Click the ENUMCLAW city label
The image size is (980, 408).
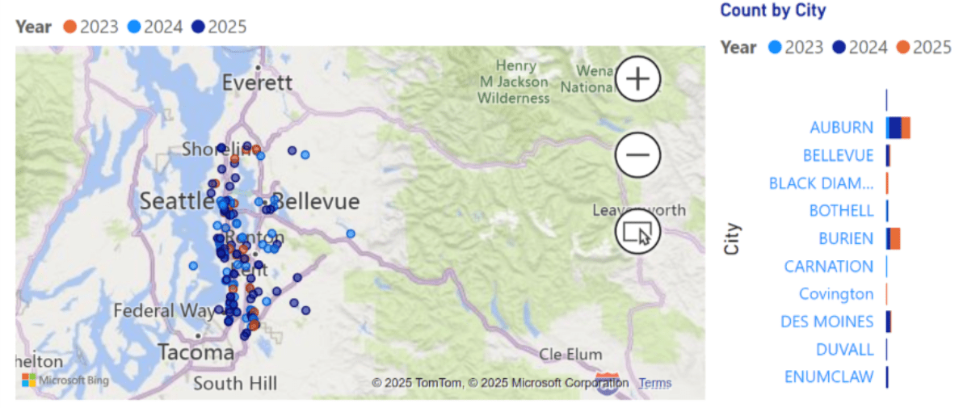coord(829,376)
